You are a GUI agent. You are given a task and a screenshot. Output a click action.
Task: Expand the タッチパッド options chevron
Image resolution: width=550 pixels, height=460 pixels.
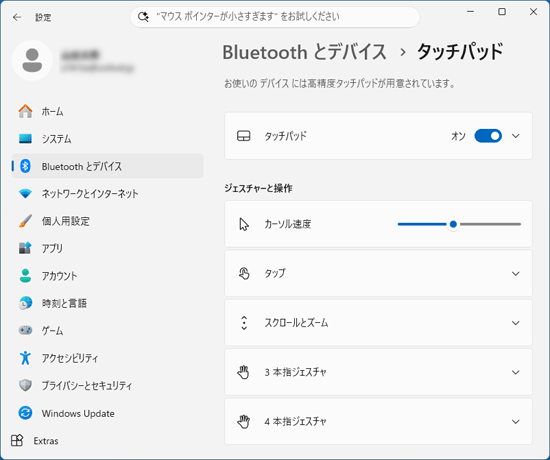tap(516, 136)
